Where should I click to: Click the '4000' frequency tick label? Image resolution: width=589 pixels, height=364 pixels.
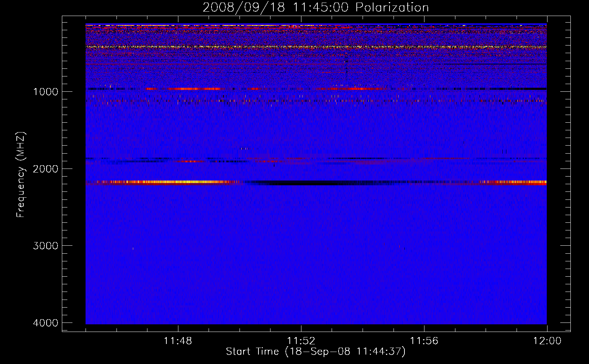click(x=46, y=323)
